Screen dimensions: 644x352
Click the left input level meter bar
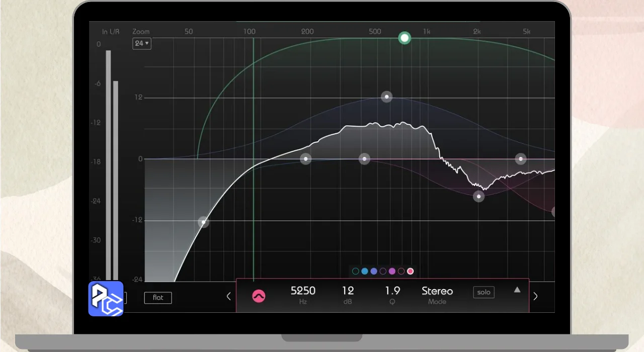click(x=108, y=165)
